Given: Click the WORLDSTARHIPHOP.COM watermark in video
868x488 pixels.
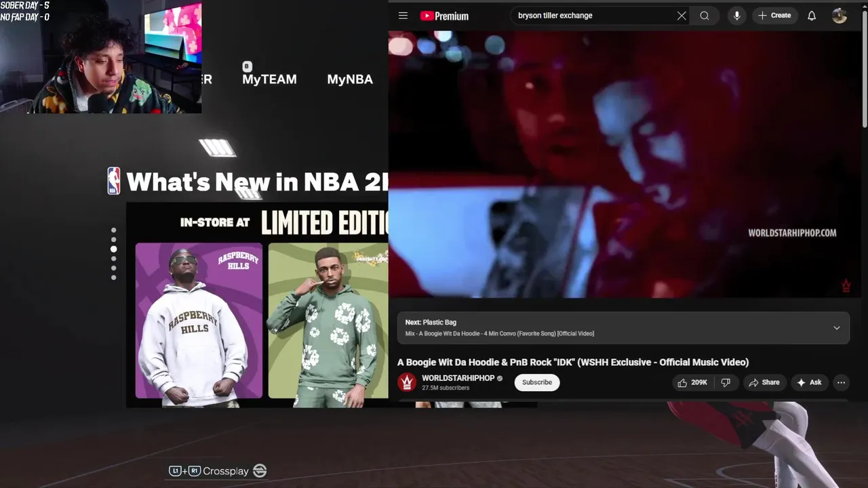Looking at the screenshot, I should [x=792, y=232].
